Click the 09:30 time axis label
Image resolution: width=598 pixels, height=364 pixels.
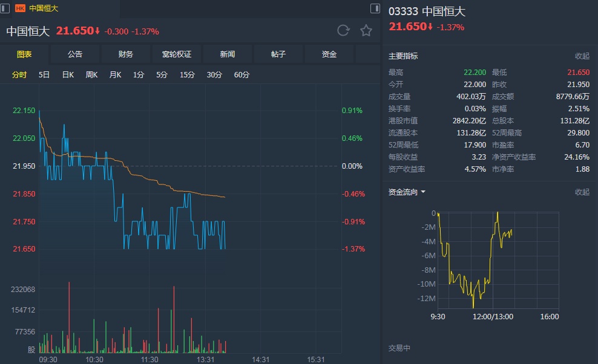click(48, 359)
